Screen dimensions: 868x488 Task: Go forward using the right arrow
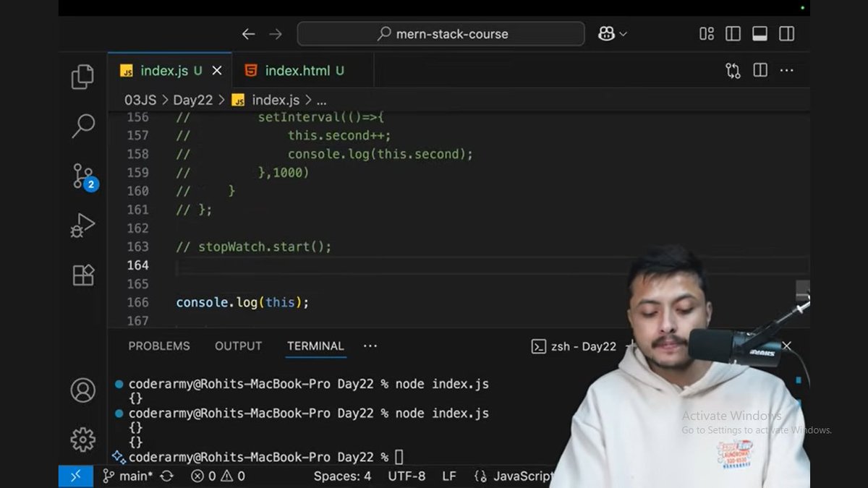276,34
